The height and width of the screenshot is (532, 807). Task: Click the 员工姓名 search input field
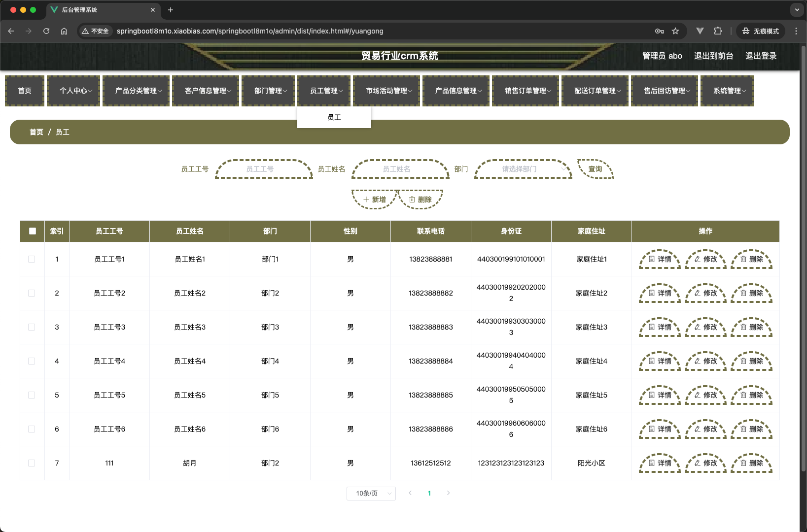point(400,169)
